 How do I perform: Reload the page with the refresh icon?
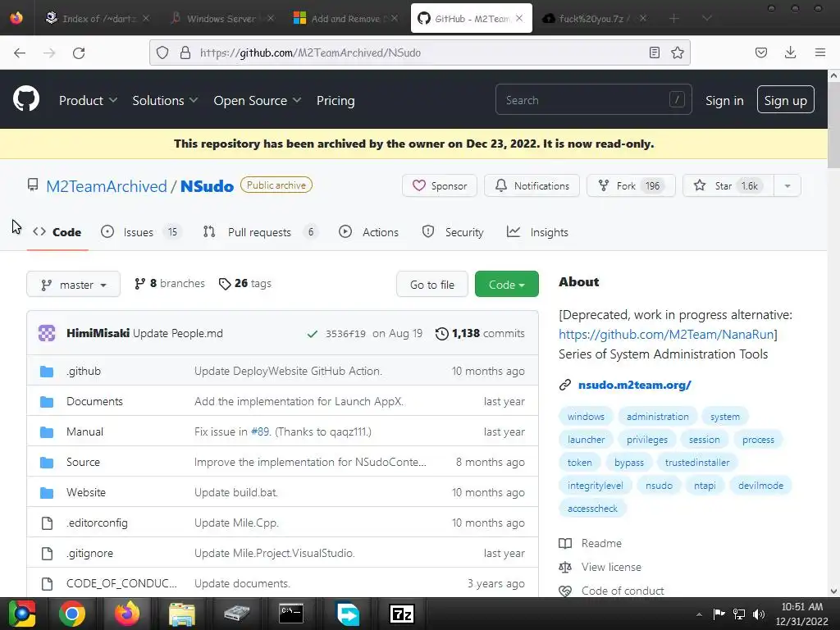coord(79,52)
